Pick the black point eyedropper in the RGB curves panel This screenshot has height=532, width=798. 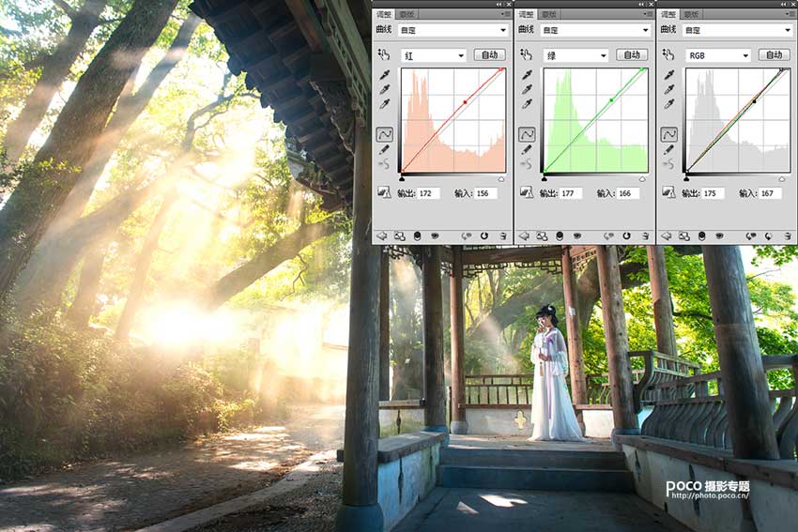coord(669,74)
